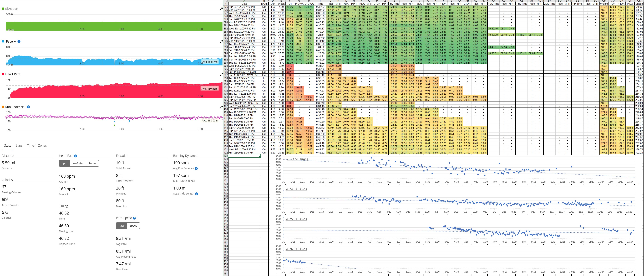Open the Laps tab
The height and width of the screenshot is (276, 644).
(19, 146)
